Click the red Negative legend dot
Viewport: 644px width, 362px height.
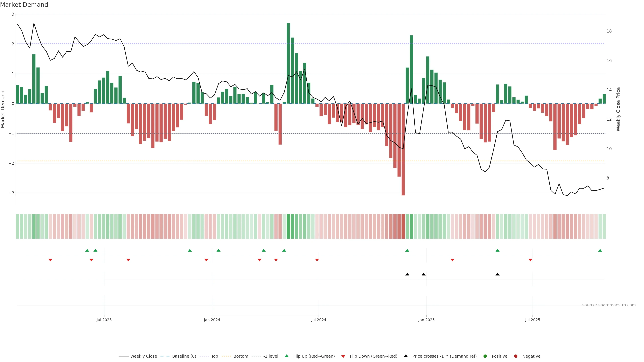[516, 356]
